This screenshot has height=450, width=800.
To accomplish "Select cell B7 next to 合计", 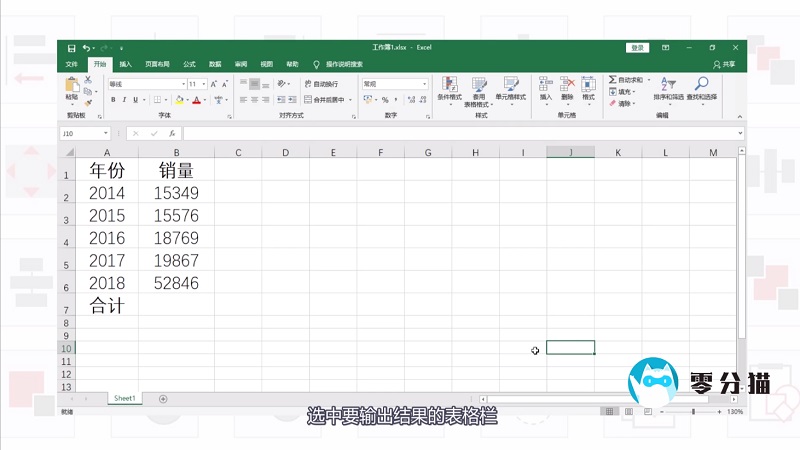I will point(176,306).
